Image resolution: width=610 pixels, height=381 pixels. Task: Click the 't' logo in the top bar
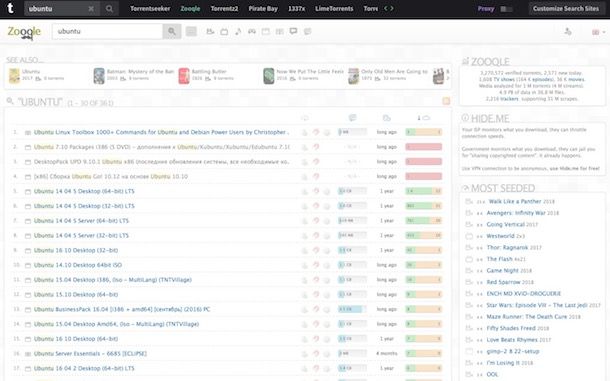coord(11,9)
